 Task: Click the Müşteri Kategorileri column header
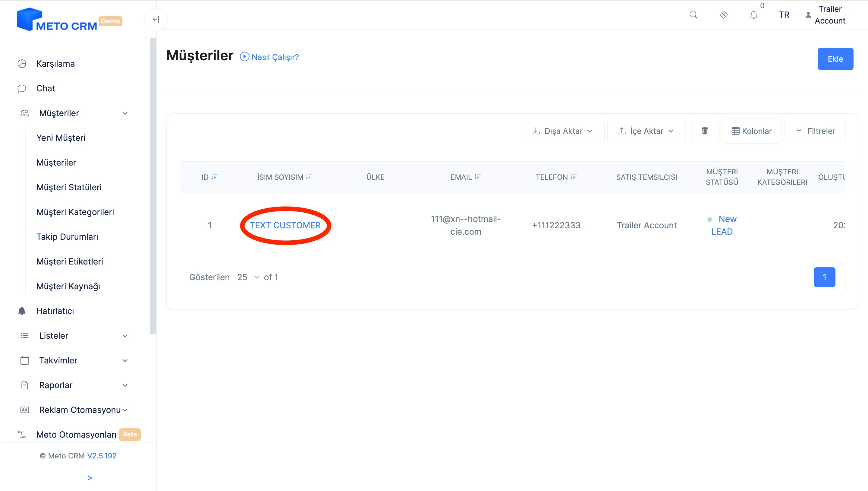[782, 177]
